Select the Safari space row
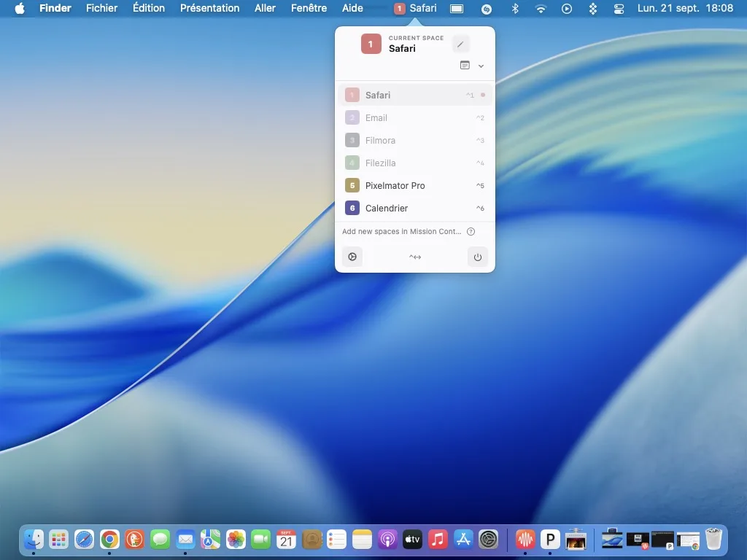This screenshot has height=560, width=747. pos(415,95)
